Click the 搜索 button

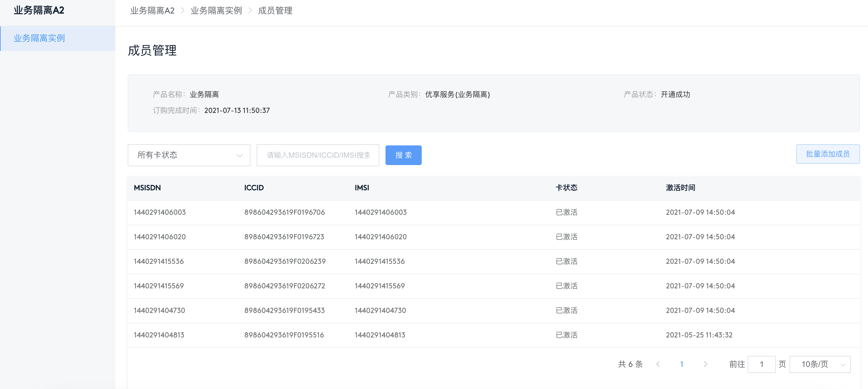tap(403, 155)
